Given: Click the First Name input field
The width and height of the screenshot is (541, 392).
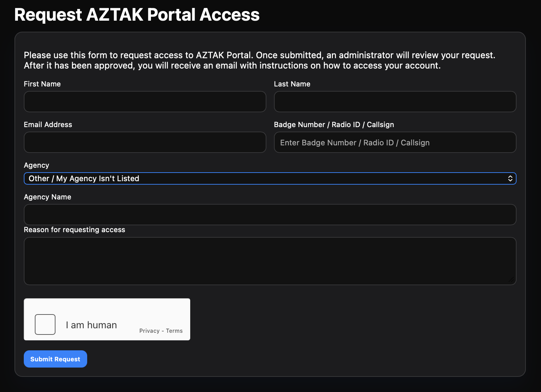Looking at the screenshot, I should [x=145, y=102].
